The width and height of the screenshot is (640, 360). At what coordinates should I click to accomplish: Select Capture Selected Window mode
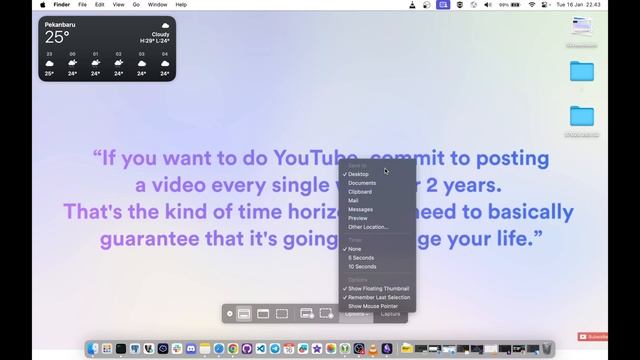[263, 314]
